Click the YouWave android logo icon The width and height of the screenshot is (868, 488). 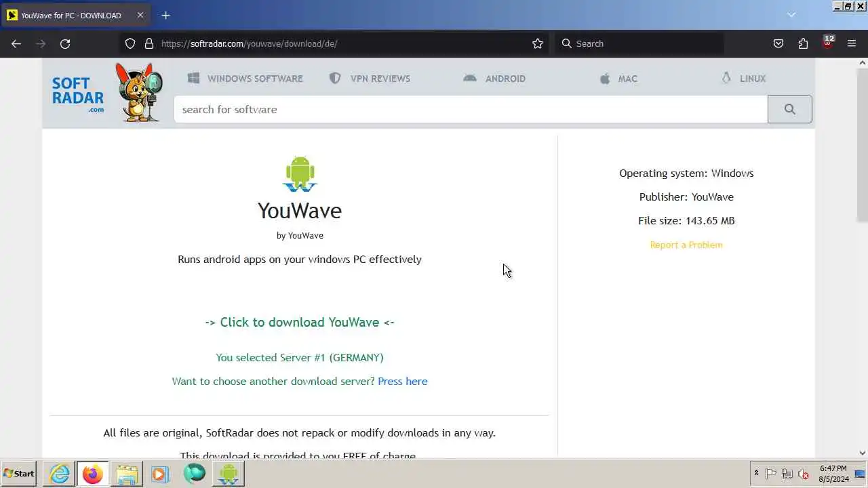click(300, 174)
